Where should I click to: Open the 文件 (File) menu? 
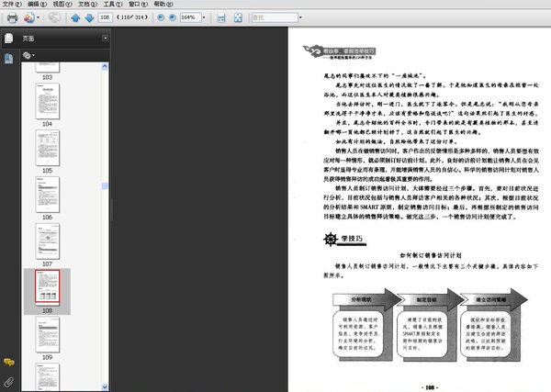point(12,4)
